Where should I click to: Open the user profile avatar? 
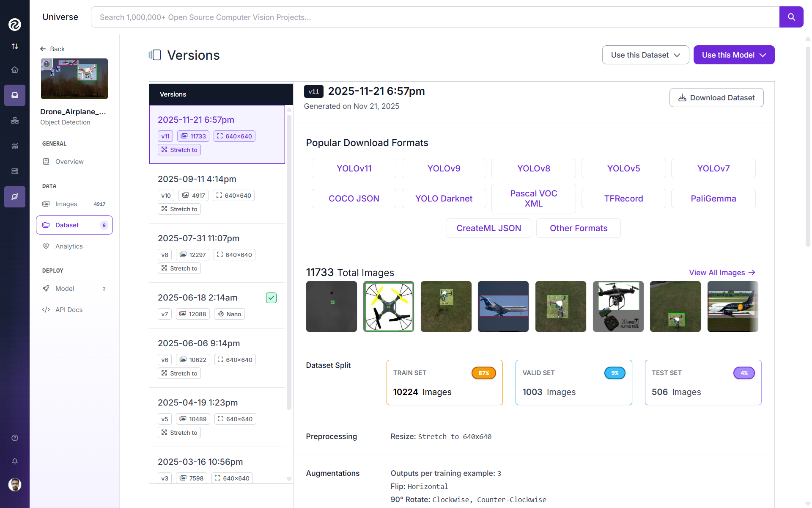click(15, 484)
